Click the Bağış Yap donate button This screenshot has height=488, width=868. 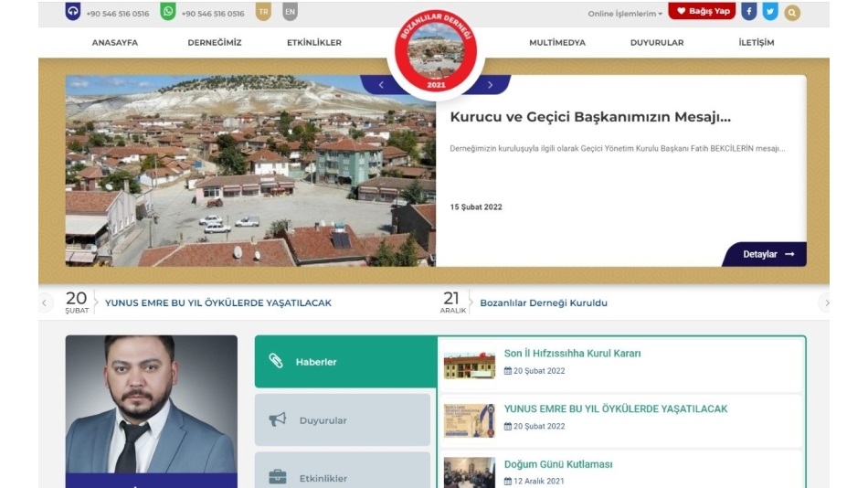pyautogui.click(x=702, y=11)
